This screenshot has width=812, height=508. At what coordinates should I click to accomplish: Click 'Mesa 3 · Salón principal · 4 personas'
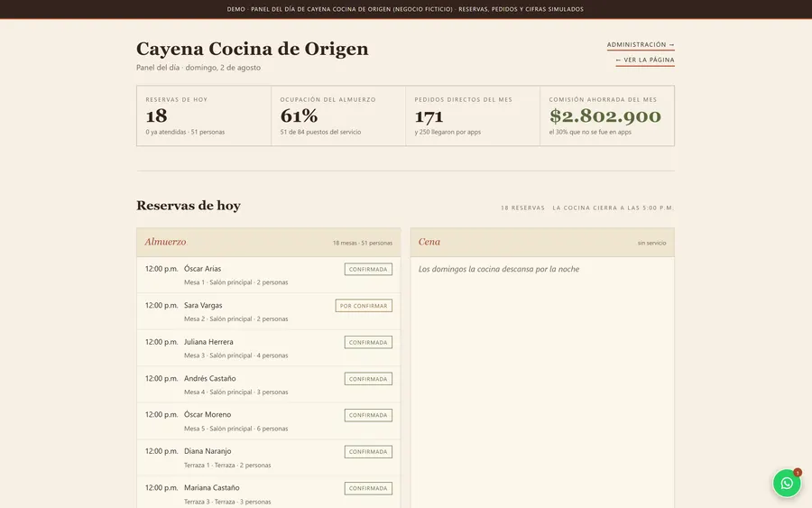(x=236, y=356)
